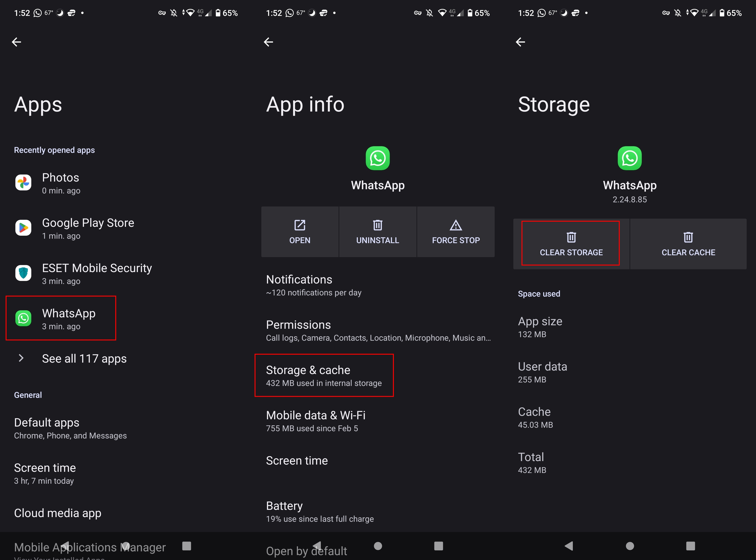This screenshot has height=560, width=756.
Task: Click CLEAR STORAGE for WhatsApp
Action: tap(571, 242)
